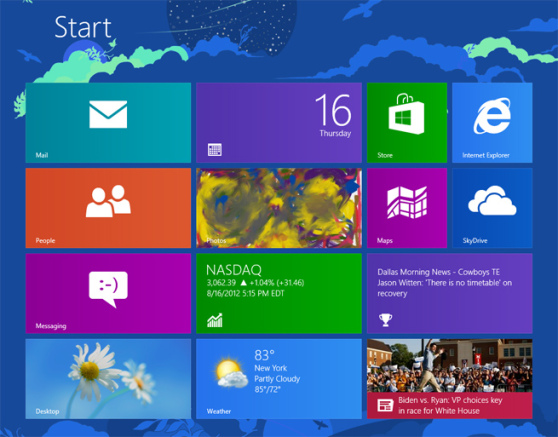Click the People tile label
558x437 pixels.
[x=45, y=241]
